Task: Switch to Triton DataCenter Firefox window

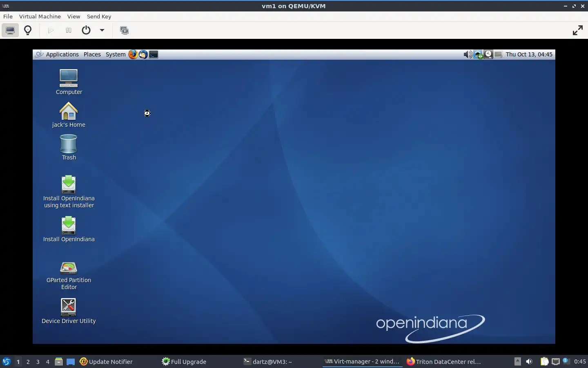Action: pos(444,361)
